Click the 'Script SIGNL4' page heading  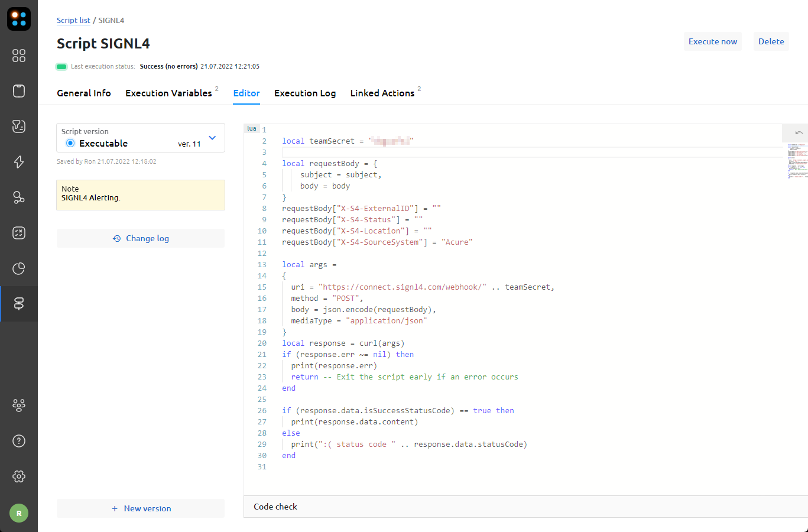(x=103, y=44)
